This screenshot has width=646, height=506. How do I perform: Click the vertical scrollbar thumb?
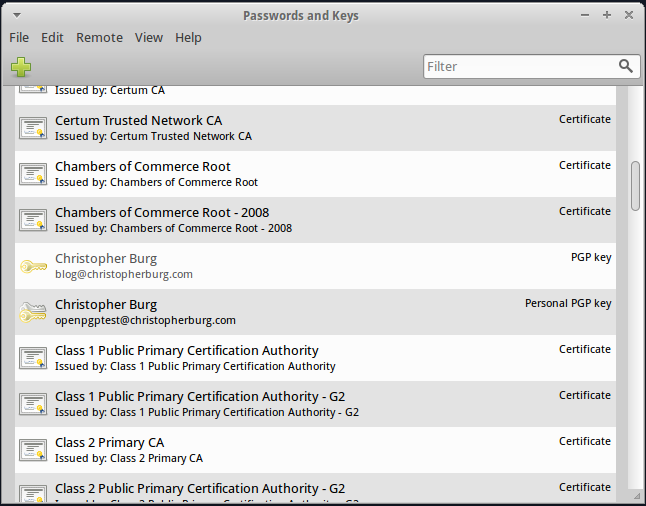635,186
